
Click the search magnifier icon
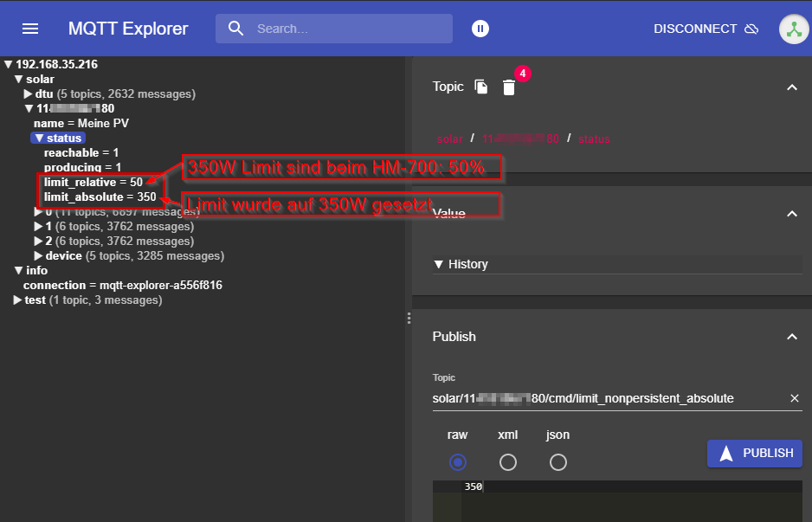(235, 29)
